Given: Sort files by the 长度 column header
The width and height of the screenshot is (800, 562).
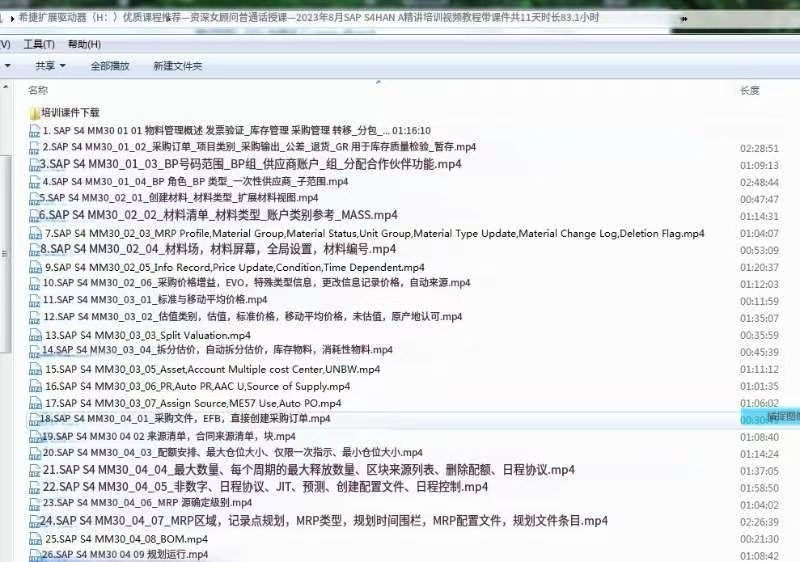Looking at the screenshot, I should click(x=750, y=90).
